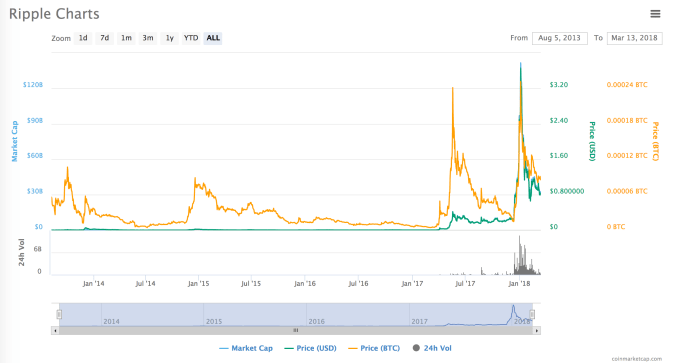680x363 pixels.
Task: Open the coinmarketcap.com credit link
Action: pyautogui.click(x=637, y=359)
